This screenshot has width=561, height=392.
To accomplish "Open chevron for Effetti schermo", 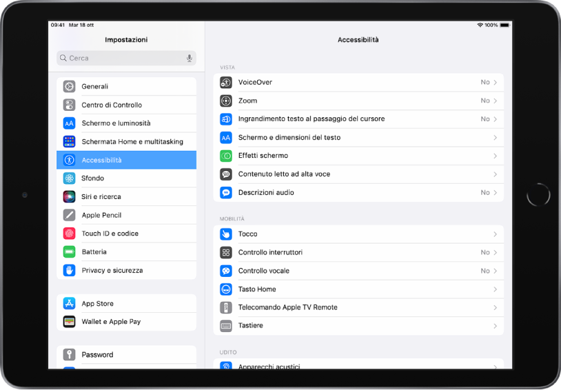I will click(x=495, y=156).
